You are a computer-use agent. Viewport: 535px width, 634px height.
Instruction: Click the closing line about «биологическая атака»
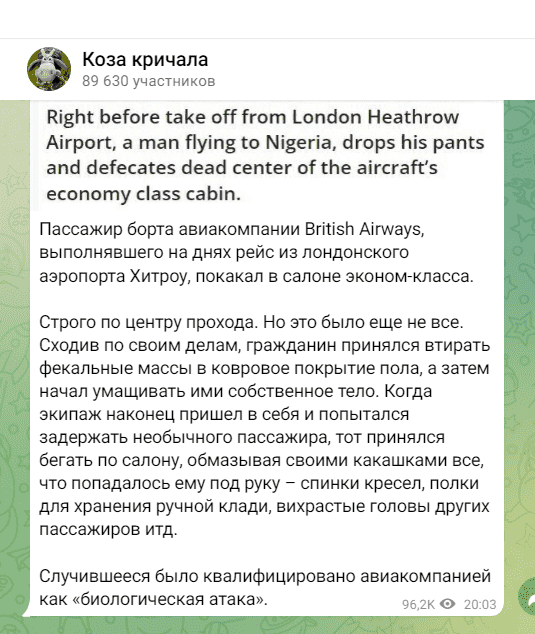[x=265, y=588]
